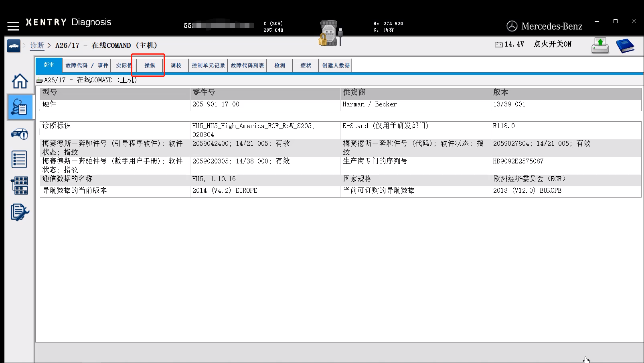
Task: Click the small icon beside A26/17 heading
Action: [x=39, y=80]
